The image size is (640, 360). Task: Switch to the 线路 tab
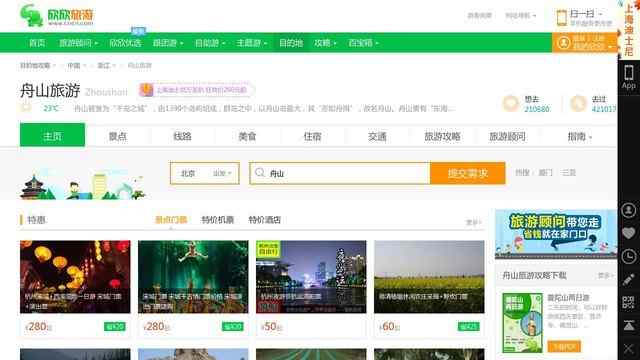[x=182, y=136]
